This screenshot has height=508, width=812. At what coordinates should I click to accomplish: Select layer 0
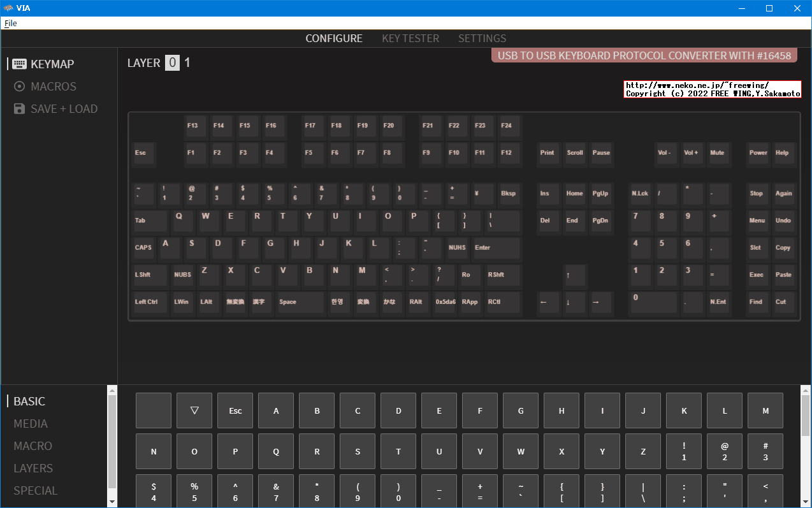(x=172, y=62)
